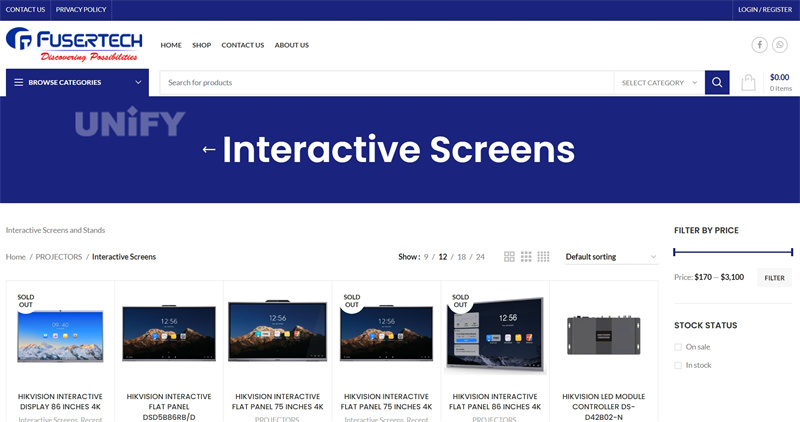Open Contact Us in main navigation
Image resolution: width=800 pixels, height=422 pixels.
pyautogui.click(x=243, y=45)
